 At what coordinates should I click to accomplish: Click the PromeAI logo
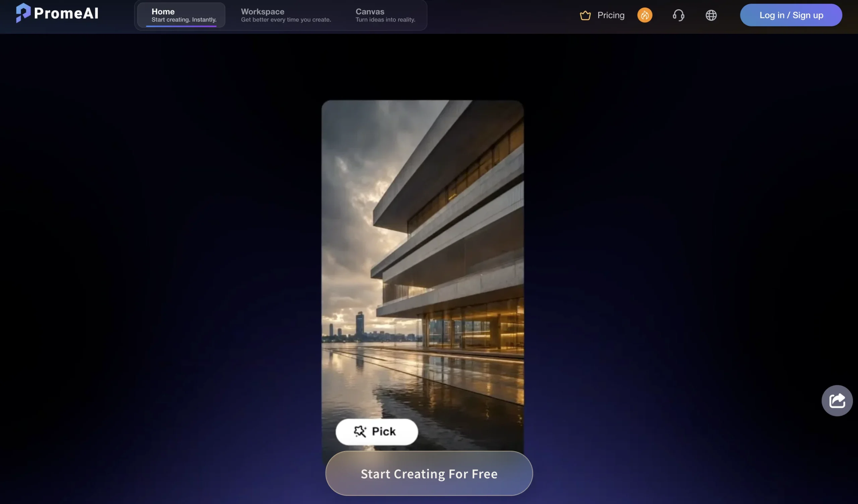[57, 13]
